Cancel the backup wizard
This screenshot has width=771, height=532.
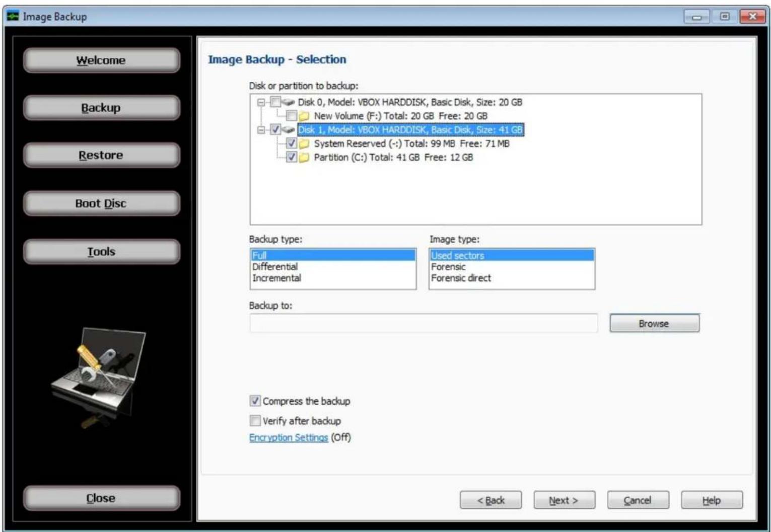638,500
